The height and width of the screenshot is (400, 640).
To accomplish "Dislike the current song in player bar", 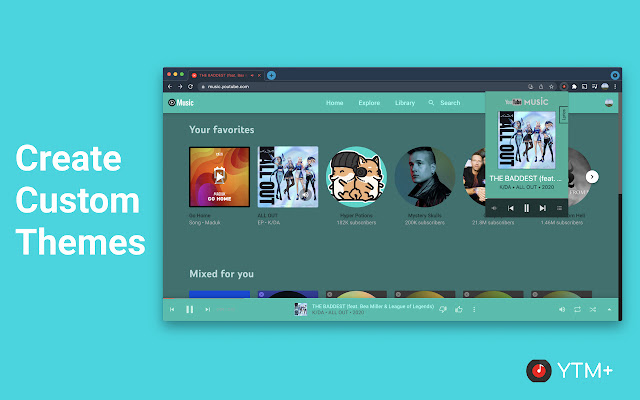I will (443, 309).
